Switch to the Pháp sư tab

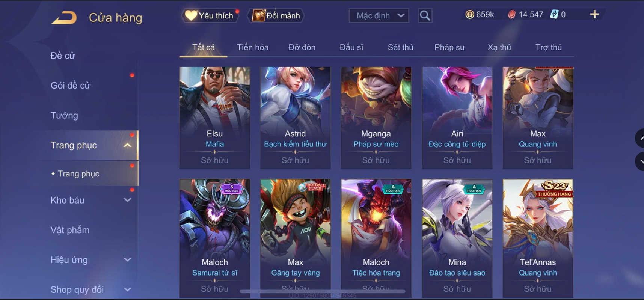click(x=449, y=47)
